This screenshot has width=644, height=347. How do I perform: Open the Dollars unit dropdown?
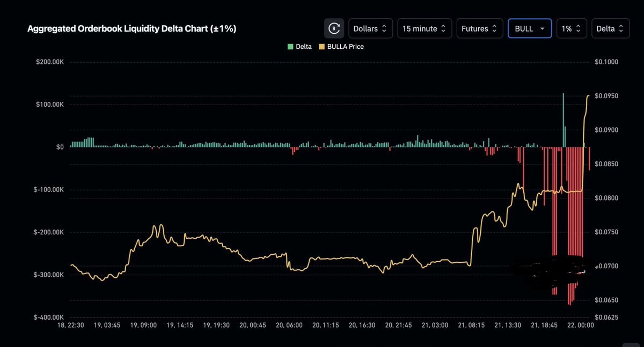click(x=371, y=28)
